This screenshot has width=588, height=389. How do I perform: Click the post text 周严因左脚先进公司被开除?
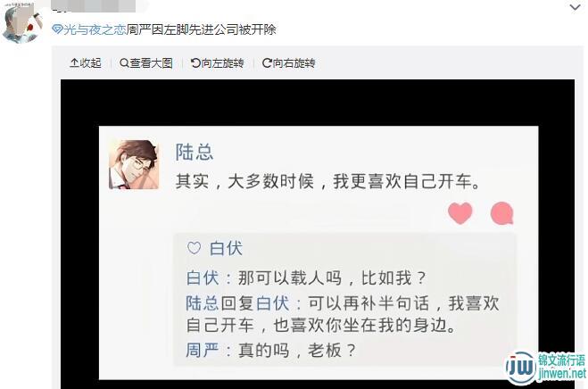pos(201,29)
